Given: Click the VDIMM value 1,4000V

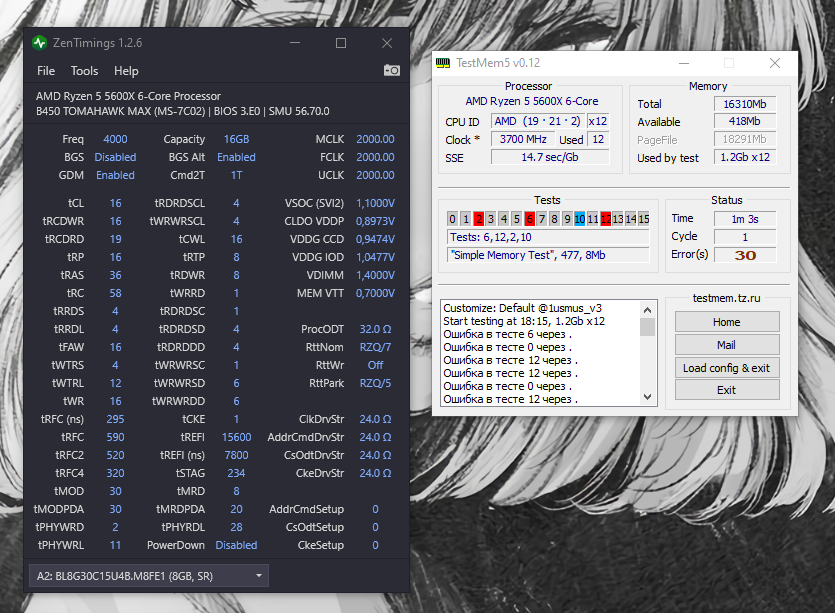Looking at the screenshot, I should [x=375, y=275].
